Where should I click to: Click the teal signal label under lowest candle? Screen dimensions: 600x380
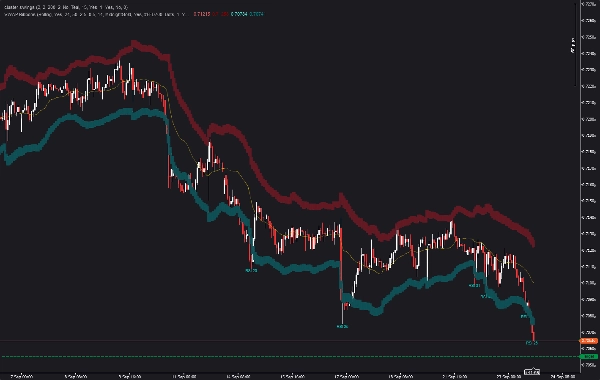click(532, 343)
